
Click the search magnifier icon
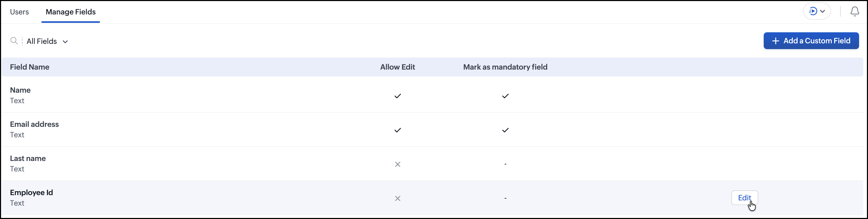[x=14, y=41]
